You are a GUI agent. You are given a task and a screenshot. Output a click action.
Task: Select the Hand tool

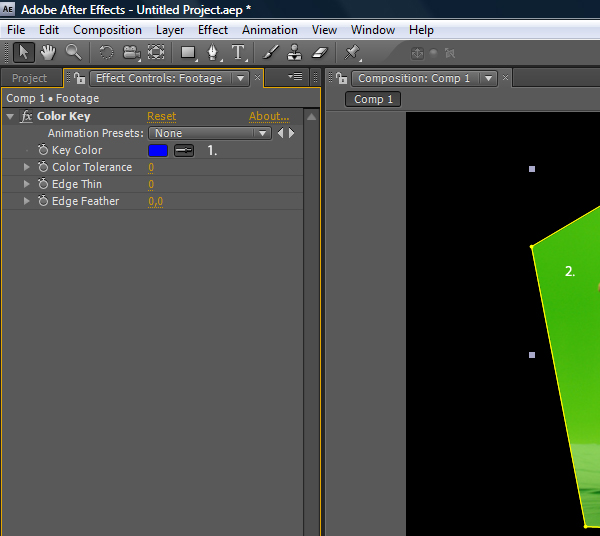[48, 52]
